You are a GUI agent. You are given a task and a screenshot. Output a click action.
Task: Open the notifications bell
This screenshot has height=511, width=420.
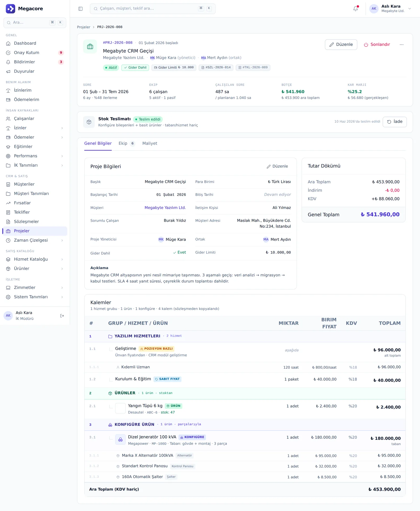click(356, 9)
